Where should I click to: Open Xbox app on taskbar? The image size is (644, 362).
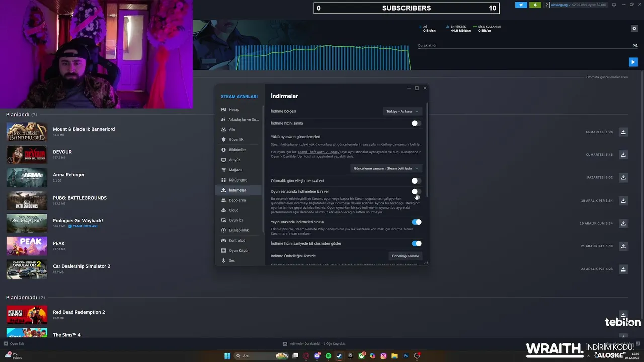362,356
